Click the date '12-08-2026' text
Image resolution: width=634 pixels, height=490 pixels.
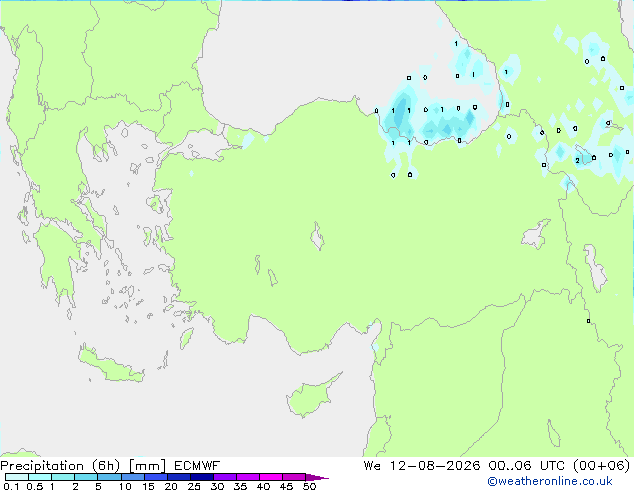pyautogui.click(x=435, y=466)
